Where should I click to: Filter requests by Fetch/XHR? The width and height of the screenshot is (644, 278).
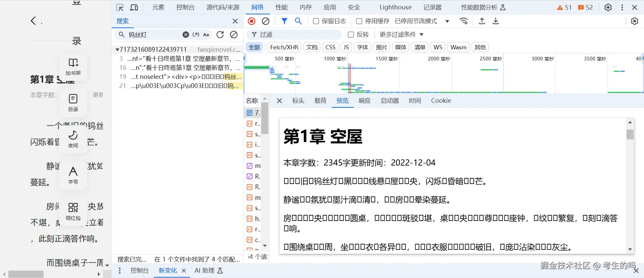pos(284,47)
